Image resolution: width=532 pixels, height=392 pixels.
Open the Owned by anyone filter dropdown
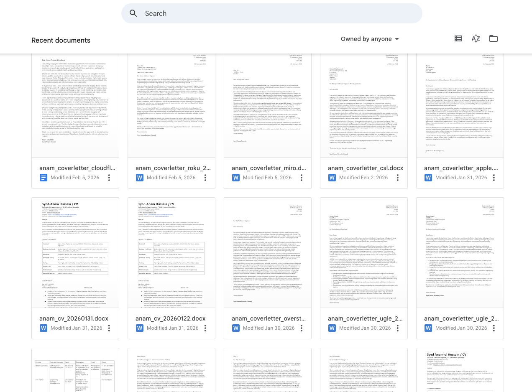pyautogui.click(x=370, y=38)
